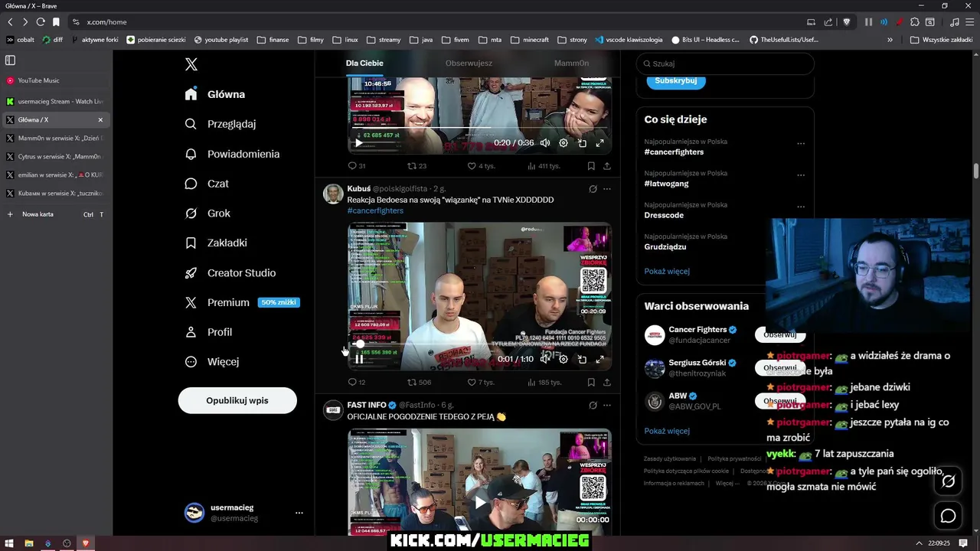
Task: Open picture-in-picture on the Kubuś video
Action: (582, 359)
